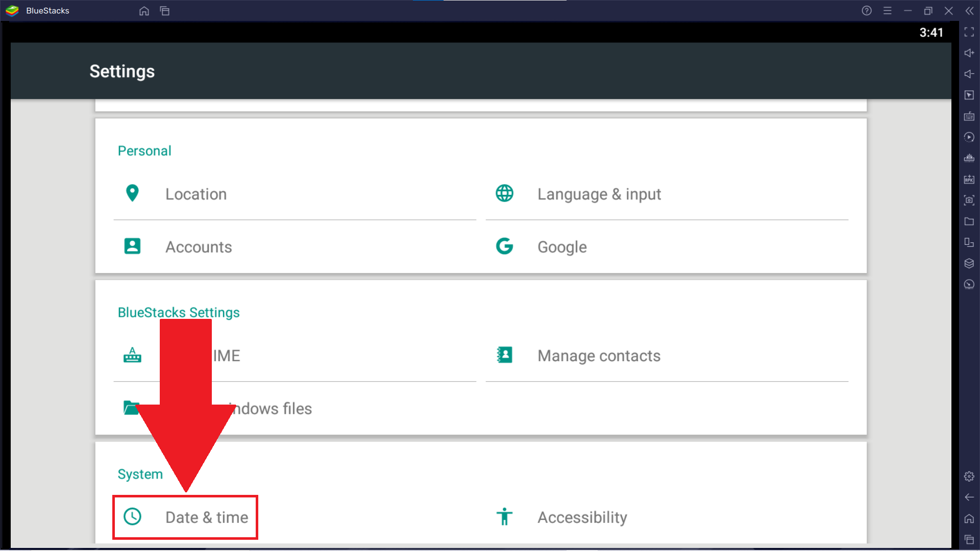Open Manage contacts setting
Image resolution: width=980 pixels, height=551 pixels.
click(667, 356)
